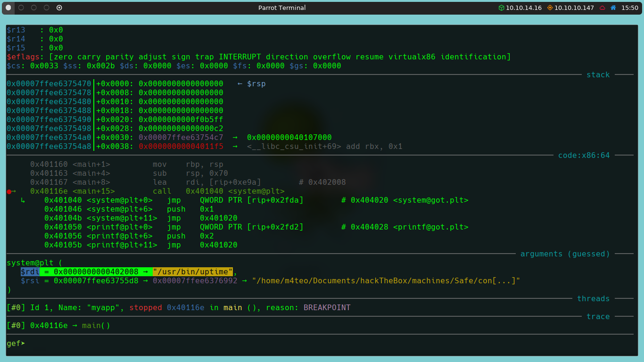Click the blue home icon in top bar

point(613,8)
